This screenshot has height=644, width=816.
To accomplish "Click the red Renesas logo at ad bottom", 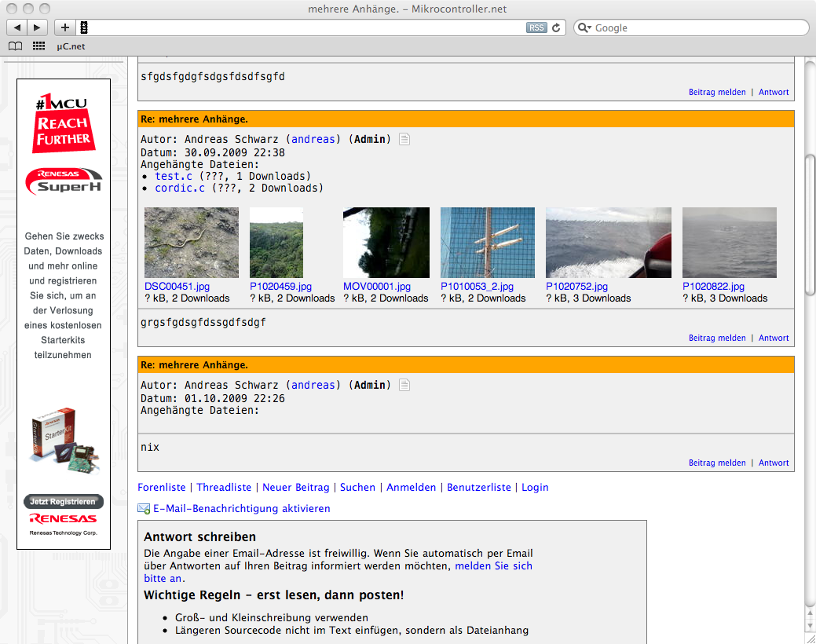I will pos(64,518).
